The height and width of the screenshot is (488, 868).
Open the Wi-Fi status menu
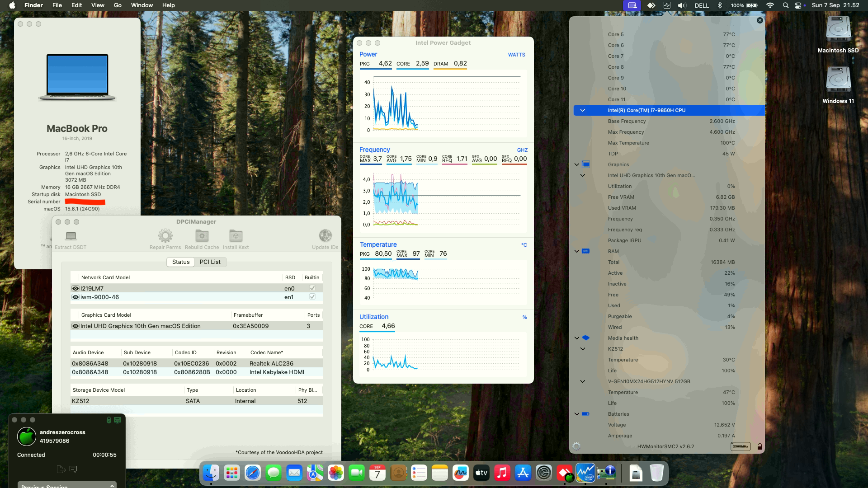click(770, 5)
